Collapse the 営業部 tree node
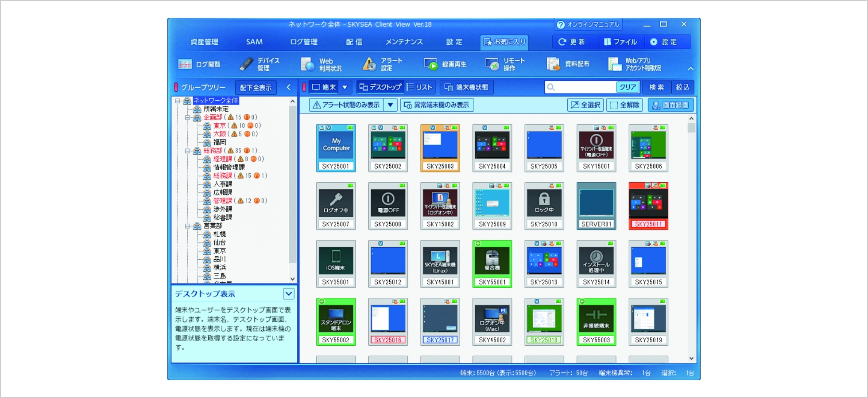 [x=187, y=226]
